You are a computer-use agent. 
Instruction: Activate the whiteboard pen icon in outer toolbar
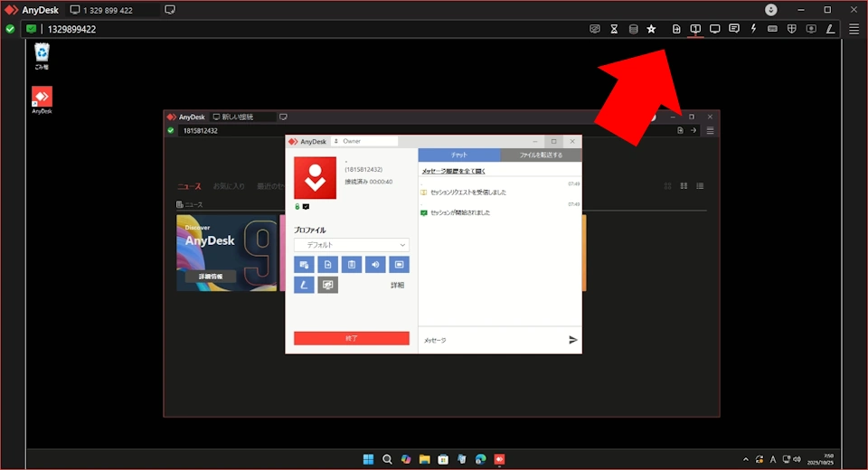click(x=830, y=29)
